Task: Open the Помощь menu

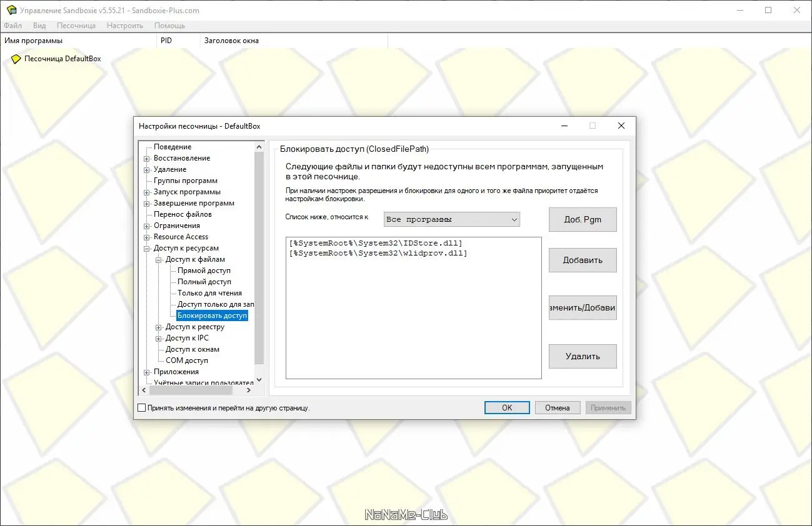Action: click(x=169, y=26)
